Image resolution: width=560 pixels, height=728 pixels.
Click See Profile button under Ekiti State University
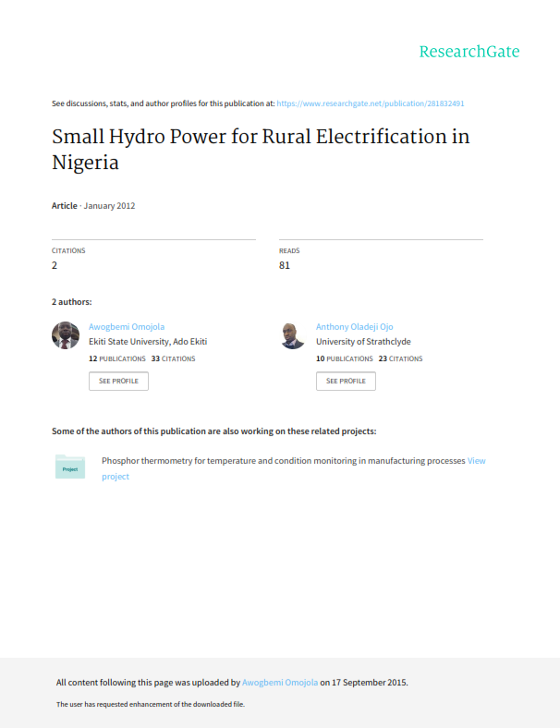(x=119, y=382)
